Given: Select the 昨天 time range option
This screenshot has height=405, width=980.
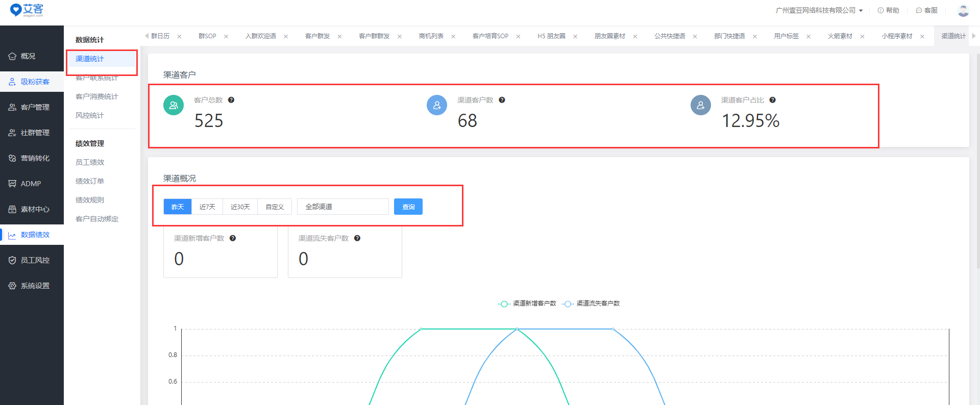Looking at the screenshot, I should click(178, 207).
